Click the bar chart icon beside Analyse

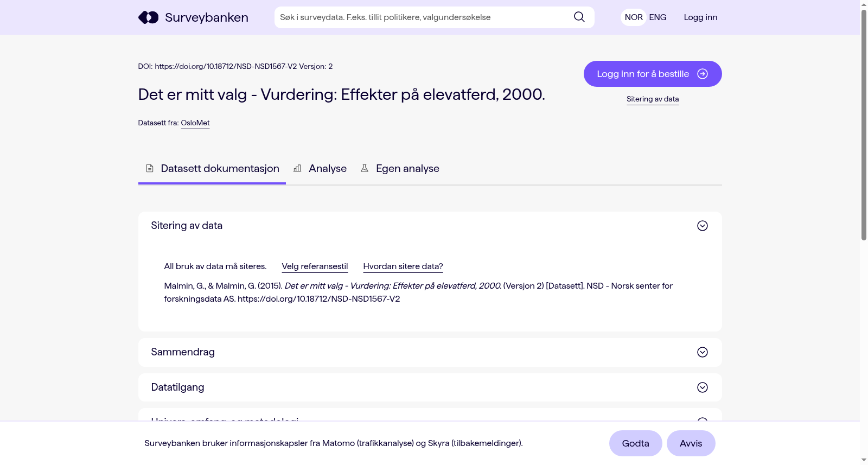297,169
